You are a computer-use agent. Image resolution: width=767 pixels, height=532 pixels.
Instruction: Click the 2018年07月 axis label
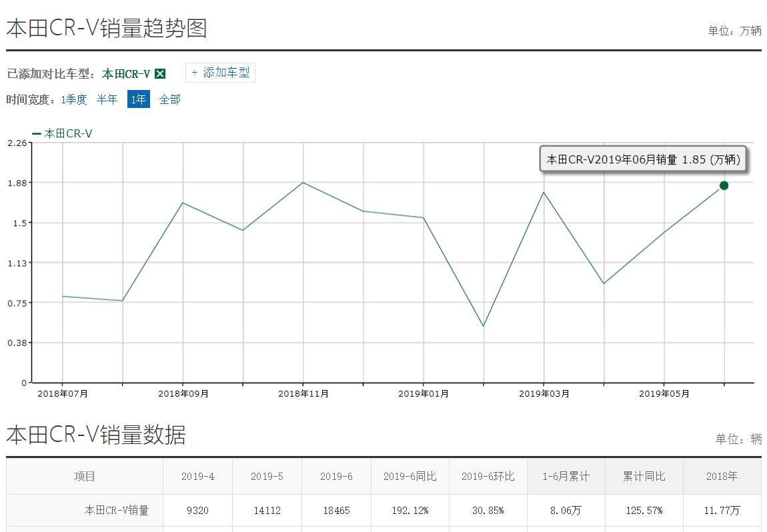tap(63, 393)
